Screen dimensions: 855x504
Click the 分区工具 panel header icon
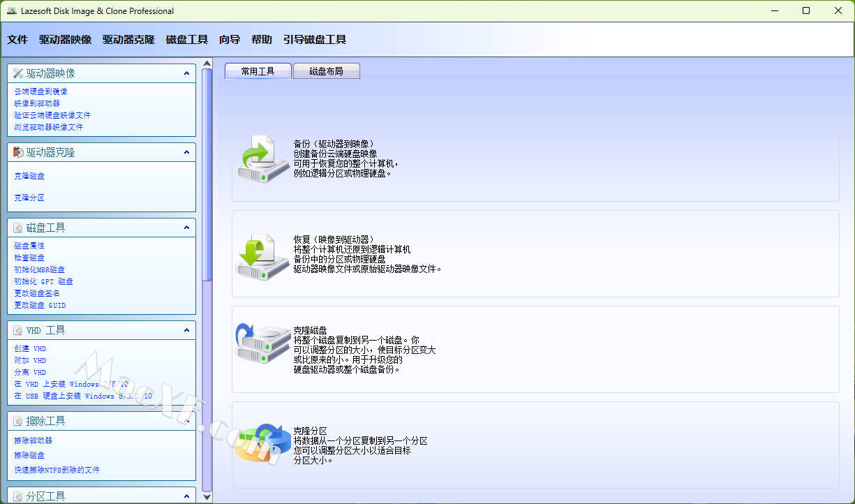coord(18,496)
